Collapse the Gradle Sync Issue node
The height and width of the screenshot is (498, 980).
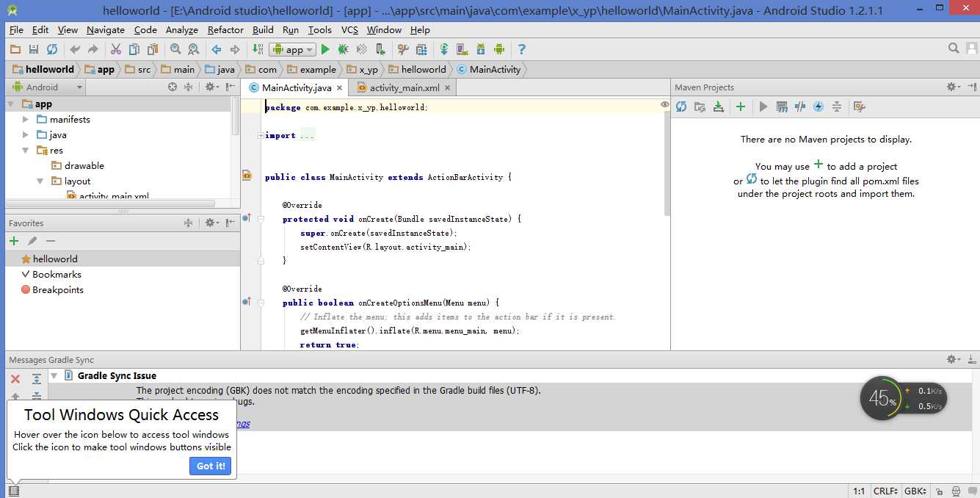coord(54,375)
